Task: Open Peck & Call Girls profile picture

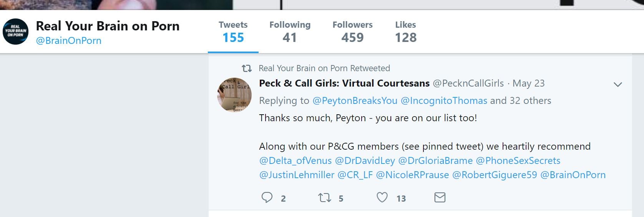Action: pos(234,95)
